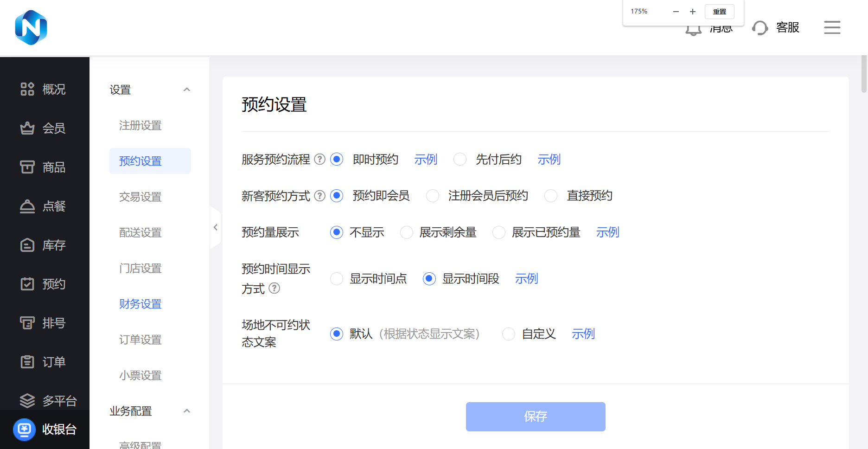Click help icon beside 方式 label

tap(274, 289)
